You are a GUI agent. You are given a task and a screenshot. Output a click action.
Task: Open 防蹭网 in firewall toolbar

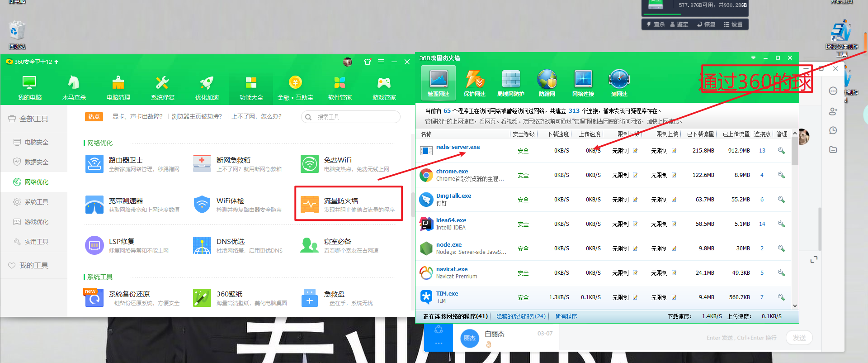pyautogui.click(x=547, y=83)
